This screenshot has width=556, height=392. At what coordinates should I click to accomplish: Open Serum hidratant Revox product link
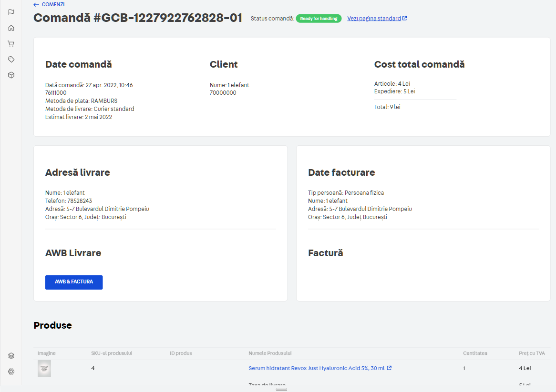coord(316,368)
